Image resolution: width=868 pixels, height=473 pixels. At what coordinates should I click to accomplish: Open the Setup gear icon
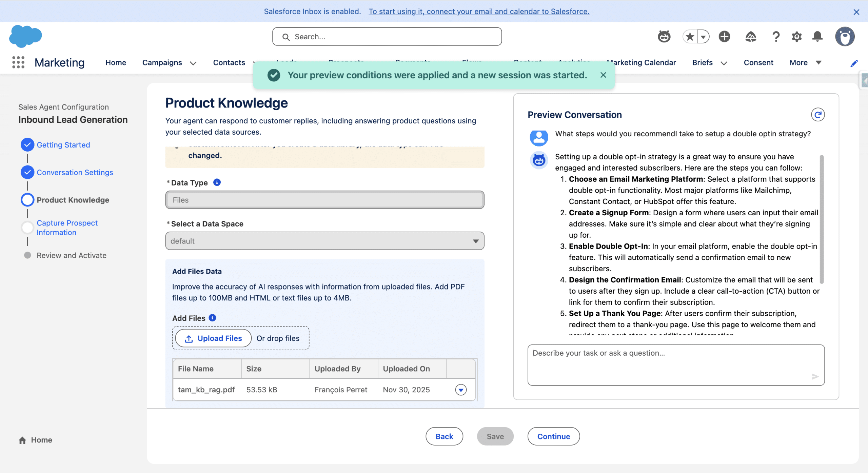tap(796, 36)
